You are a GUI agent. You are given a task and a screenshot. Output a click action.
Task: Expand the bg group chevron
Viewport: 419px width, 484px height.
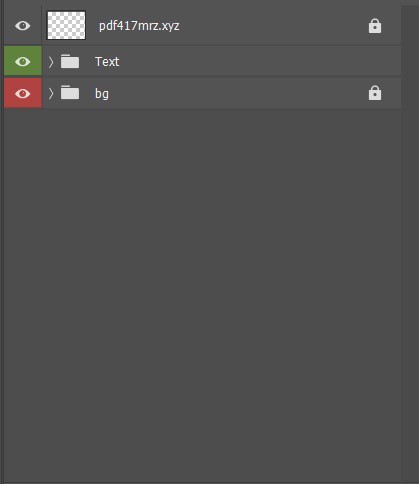[x=51, y=94]
